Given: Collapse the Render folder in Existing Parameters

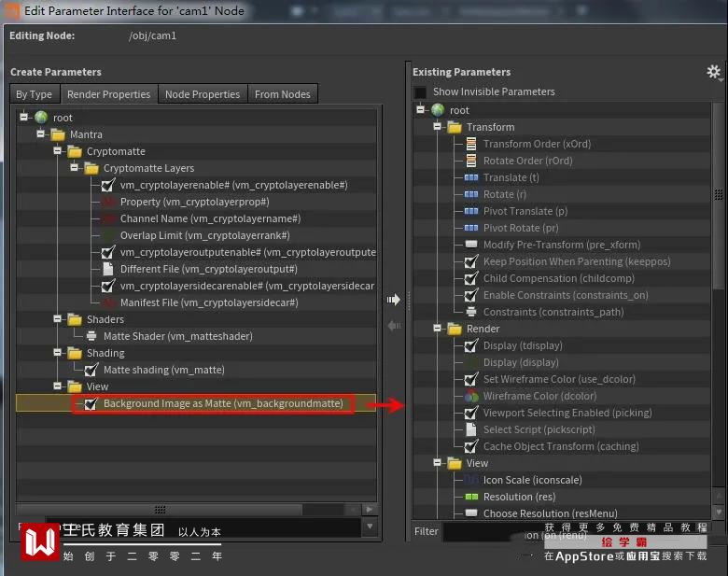Looking at the screenshot, I should [437, 328].
